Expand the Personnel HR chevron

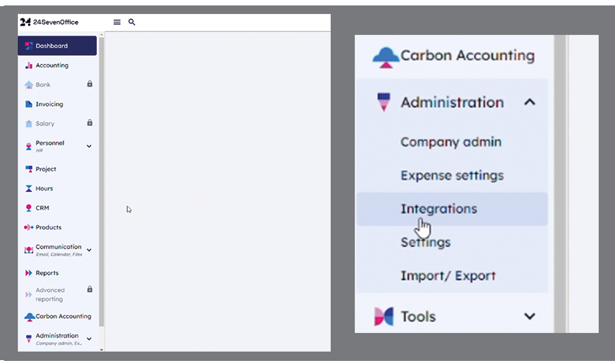[x=89, y=146]
